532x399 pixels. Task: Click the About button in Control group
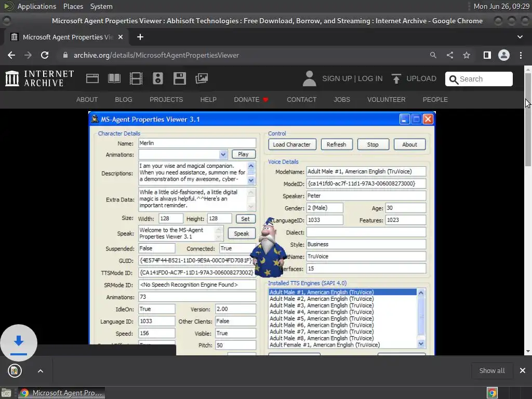click(409, 144)
